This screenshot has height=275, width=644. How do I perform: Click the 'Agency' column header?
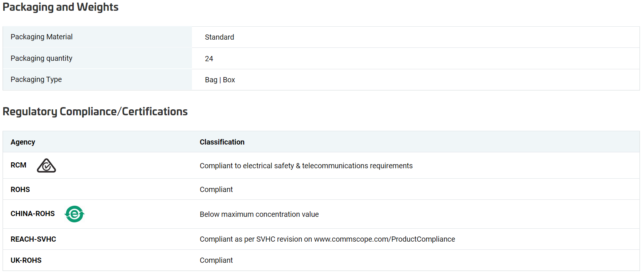[23, 142]
